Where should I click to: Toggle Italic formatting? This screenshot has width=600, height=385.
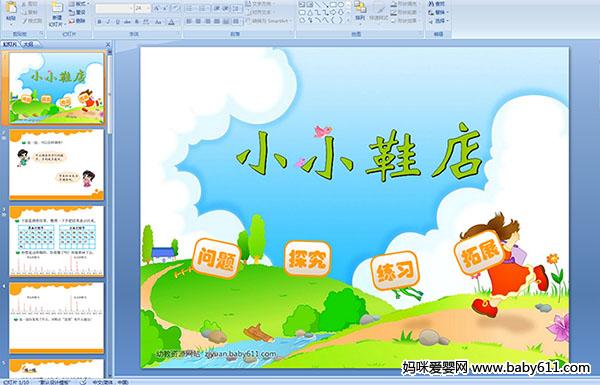click(108, 22)
